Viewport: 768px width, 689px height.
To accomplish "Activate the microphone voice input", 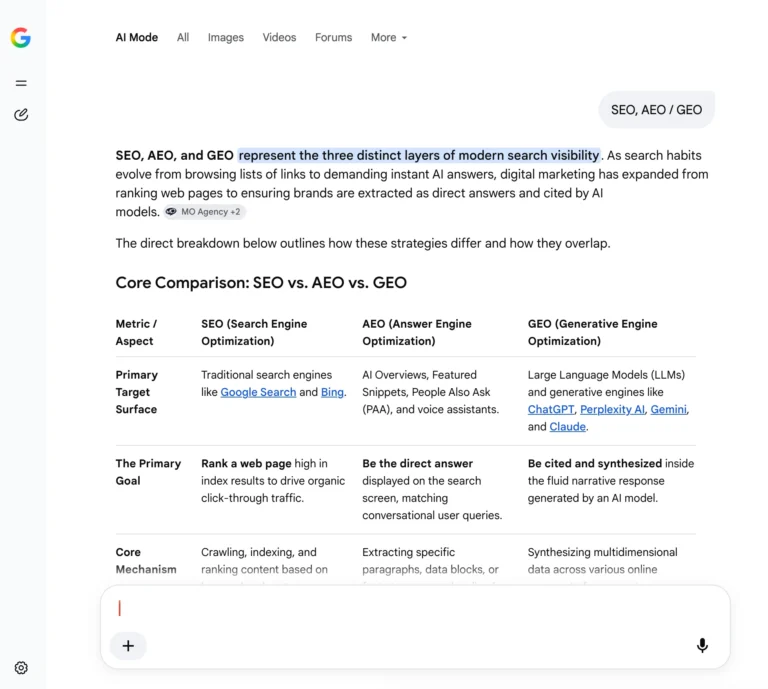I will pos(702,645).
